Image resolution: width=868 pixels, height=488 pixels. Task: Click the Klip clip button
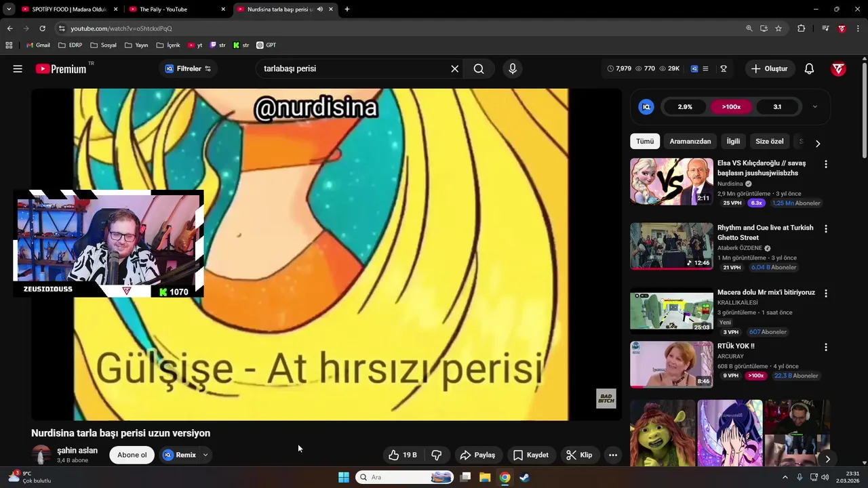[580, 455]
